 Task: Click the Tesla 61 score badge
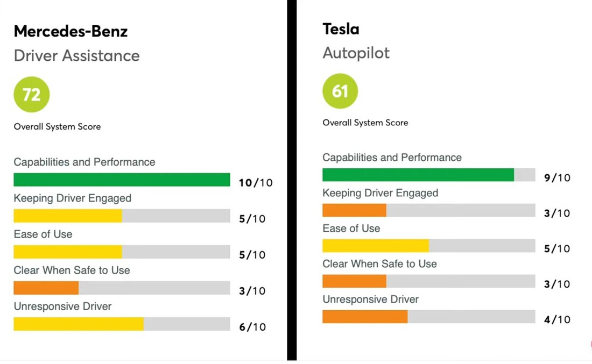pyautogui.click(x=340, y=91)
